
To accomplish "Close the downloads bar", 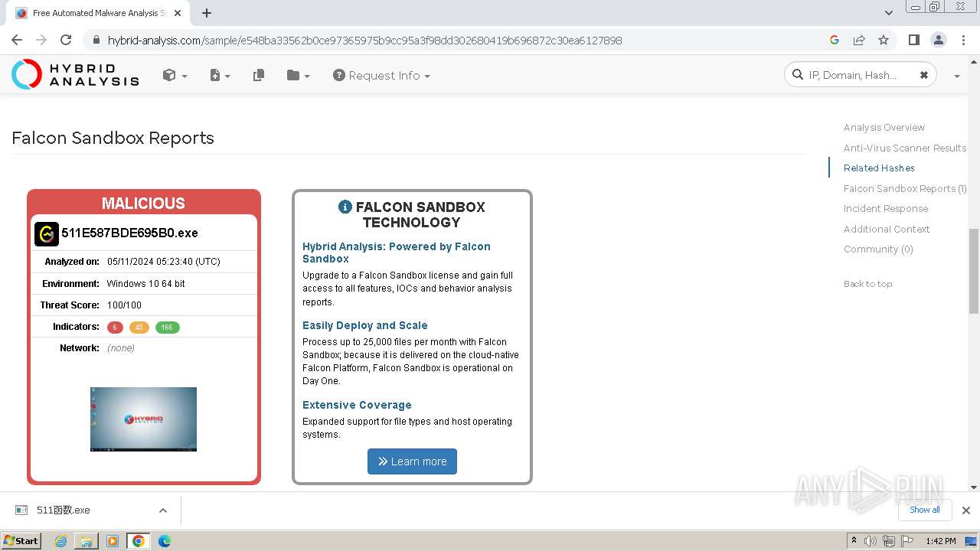I will [965, 510].
